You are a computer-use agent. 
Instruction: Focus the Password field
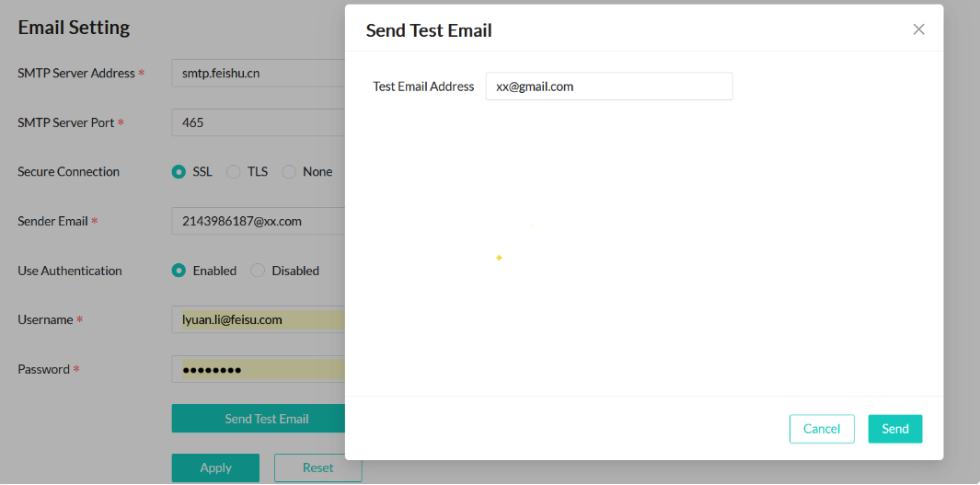pyautogui.click(x=258, y=369)
